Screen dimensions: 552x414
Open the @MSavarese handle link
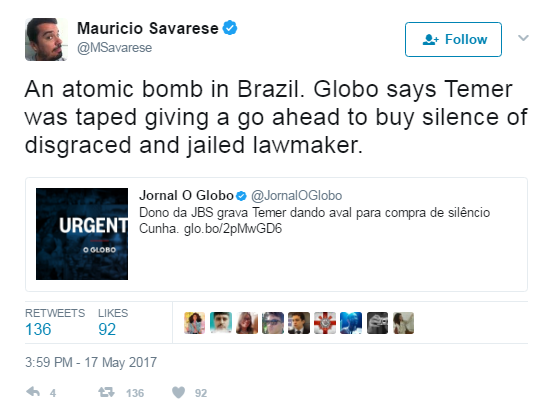(114, 48)
